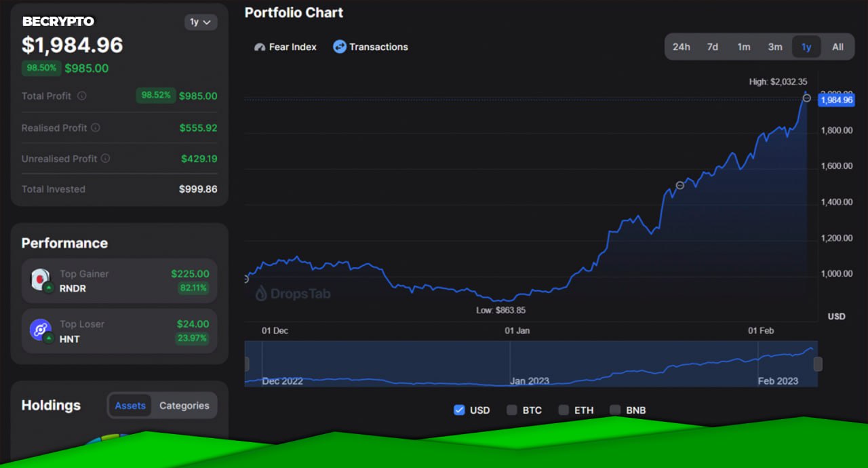Switch Holdings to the Categories view
Screen dimensions: 868x468
coord(184,406)
